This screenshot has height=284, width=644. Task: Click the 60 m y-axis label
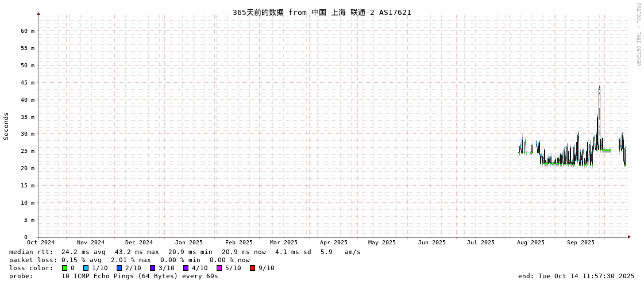tap(28, 31)
